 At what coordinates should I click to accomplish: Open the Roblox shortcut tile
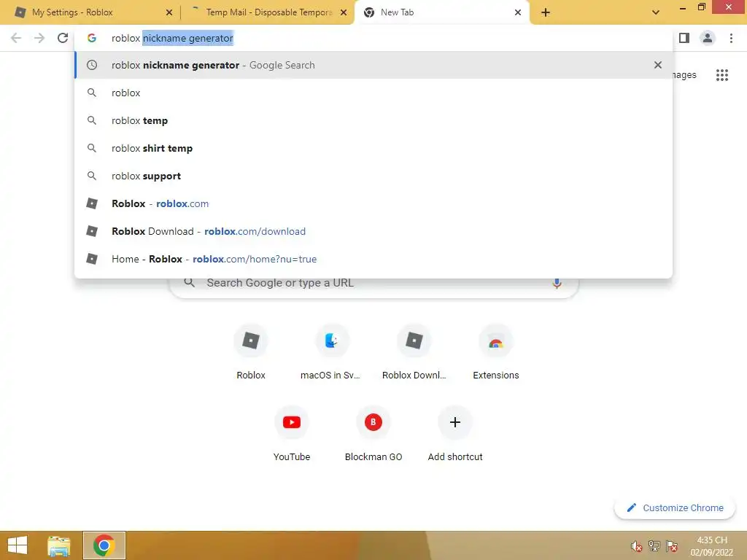point(251,353)
